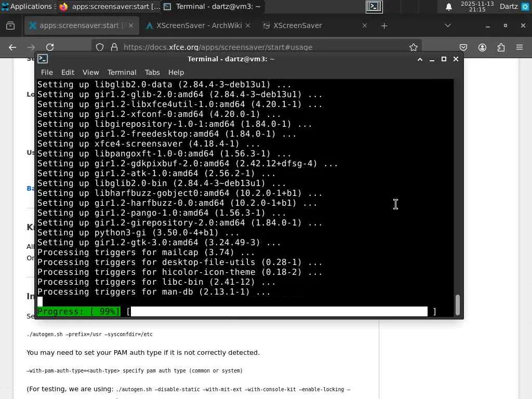Click the line 'Processing triggers for man-db'
This screenshot has height=399, width=532.
pyautogui.click(x=154, y=292)
